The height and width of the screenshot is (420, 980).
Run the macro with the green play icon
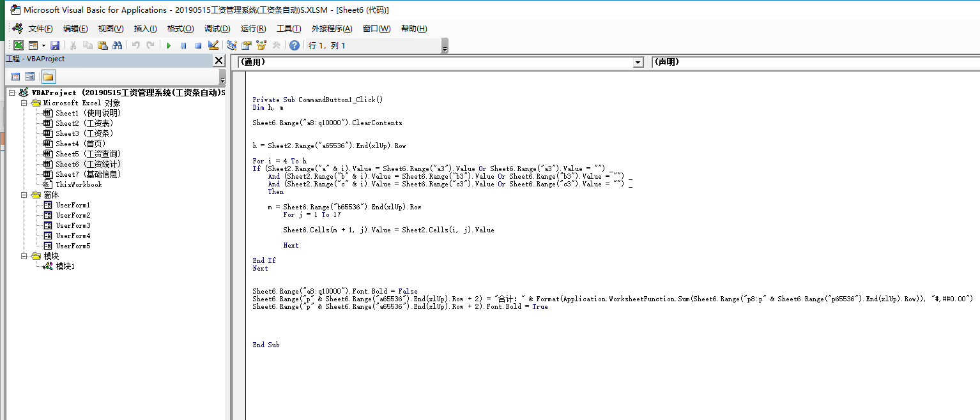[x=169, y=45]
